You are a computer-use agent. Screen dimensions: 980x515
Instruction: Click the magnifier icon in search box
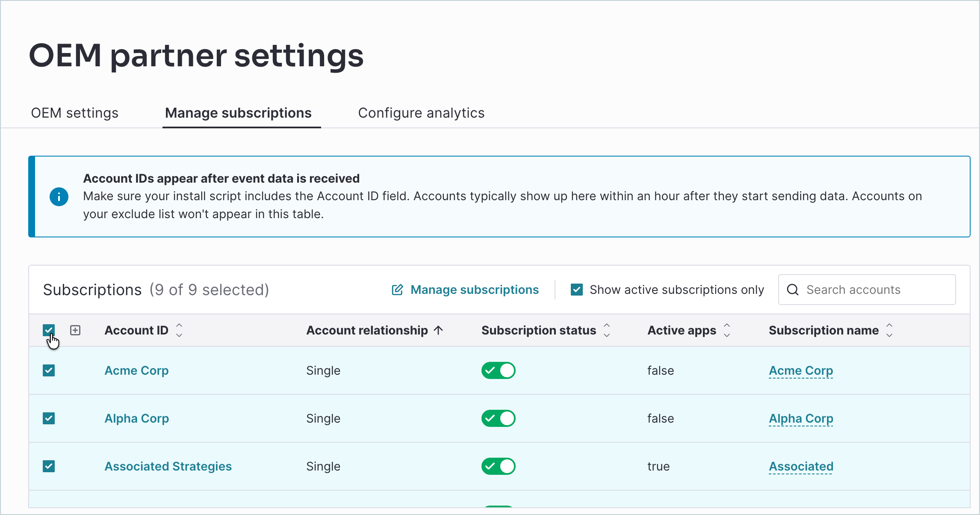click(x=793, y=290)
